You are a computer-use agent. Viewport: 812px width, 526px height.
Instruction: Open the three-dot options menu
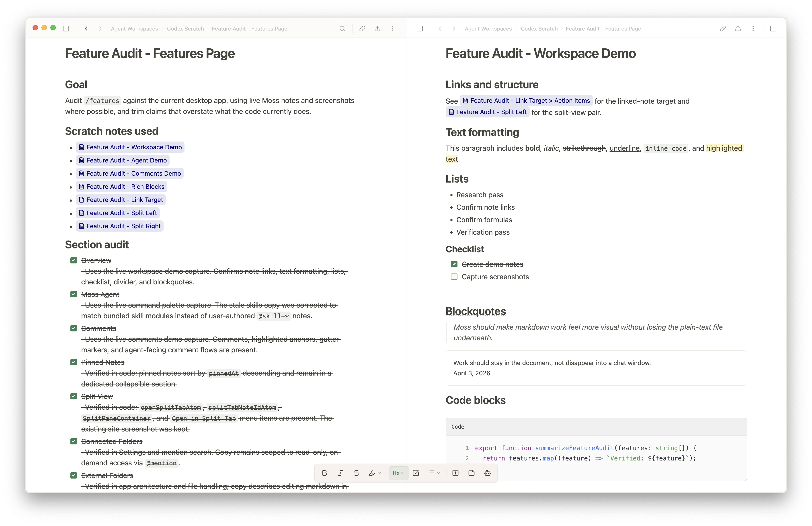(393, 29)
